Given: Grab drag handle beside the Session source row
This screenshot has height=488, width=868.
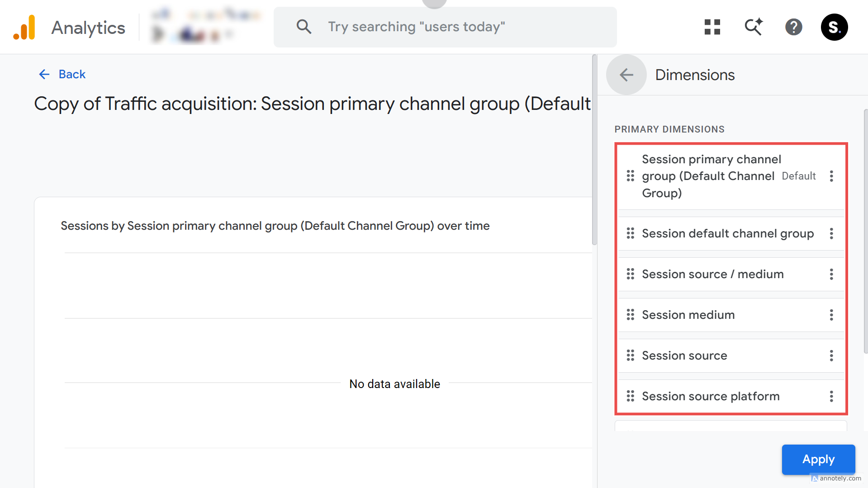Looking at the screenshot, I should click(630, 355).
